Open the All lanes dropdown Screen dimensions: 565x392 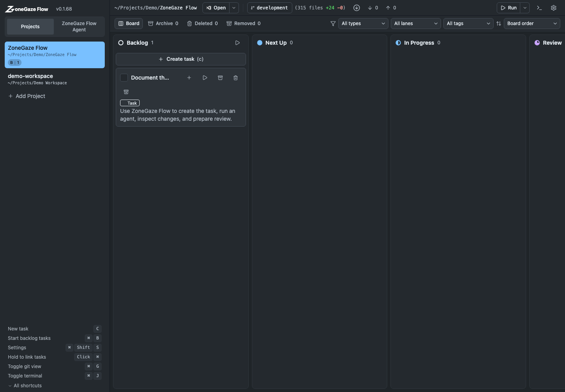tap(416, 24)
